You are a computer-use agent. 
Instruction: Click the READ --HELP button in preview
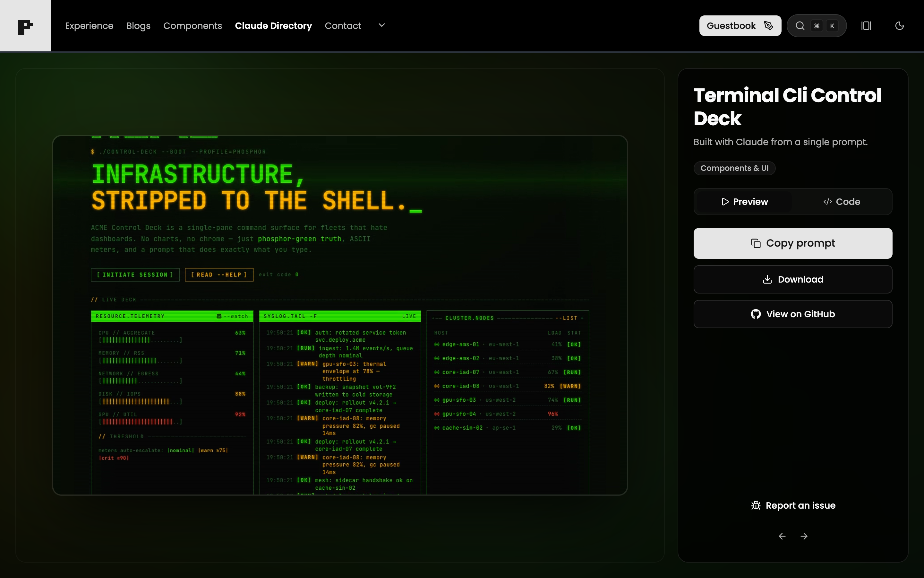219,275
